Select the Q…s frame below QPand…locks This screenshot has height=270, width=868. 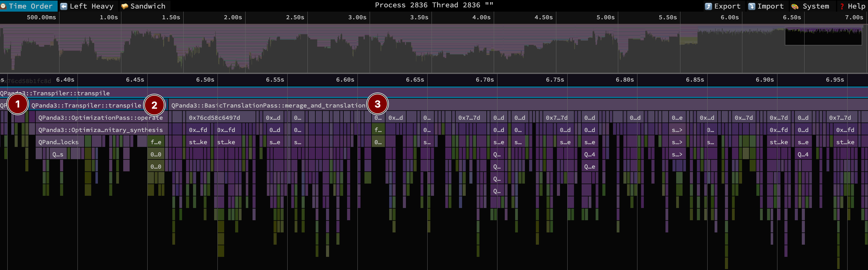coord(58,154)
